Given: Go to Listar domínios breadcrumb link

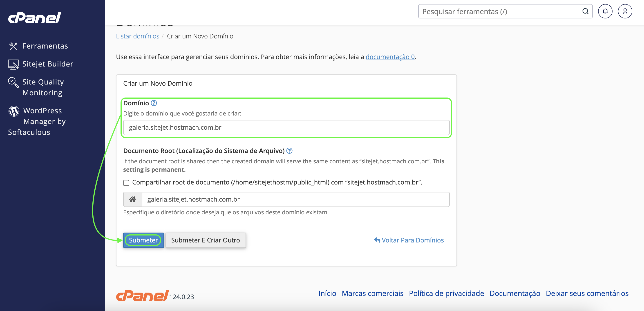Looking at the screenshot, I should pyautogui.click(x=137, y=36).
